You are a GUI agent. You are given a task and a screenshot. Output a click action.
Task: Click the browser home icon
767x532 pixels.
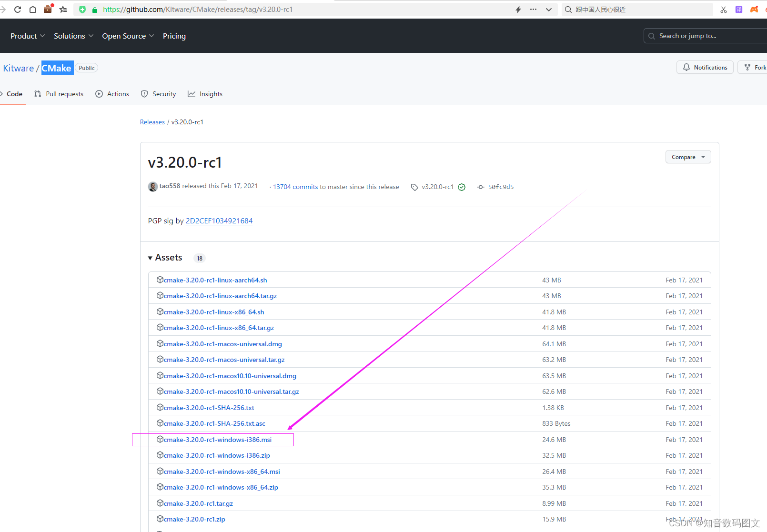pos(33,9)
